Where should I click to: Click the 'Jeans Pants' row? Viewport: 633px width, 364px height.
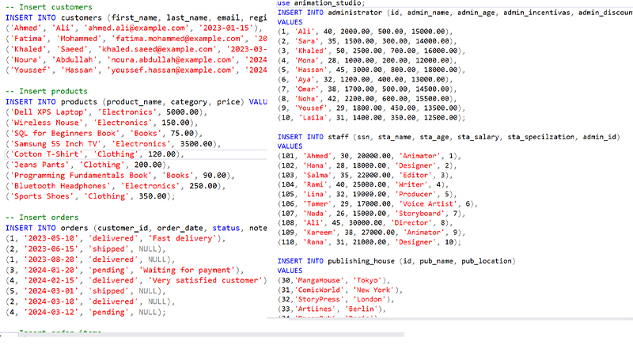[x=88, y=165]
